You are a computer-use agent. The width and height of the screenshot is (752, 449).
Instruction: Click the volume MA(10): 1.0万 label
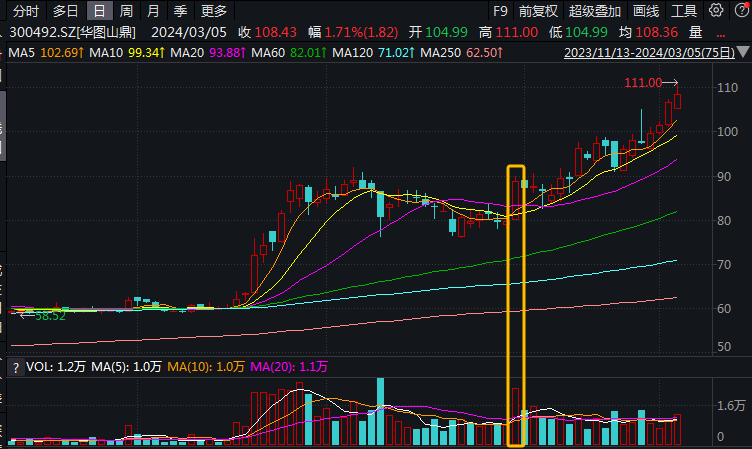(206, 367)
